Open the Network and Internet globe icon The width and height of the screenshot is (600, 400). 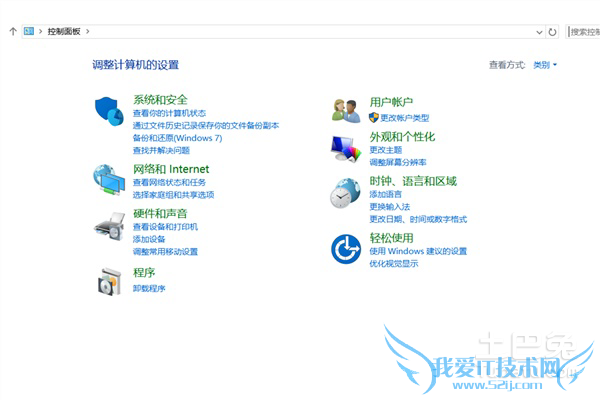pos(109,180)
